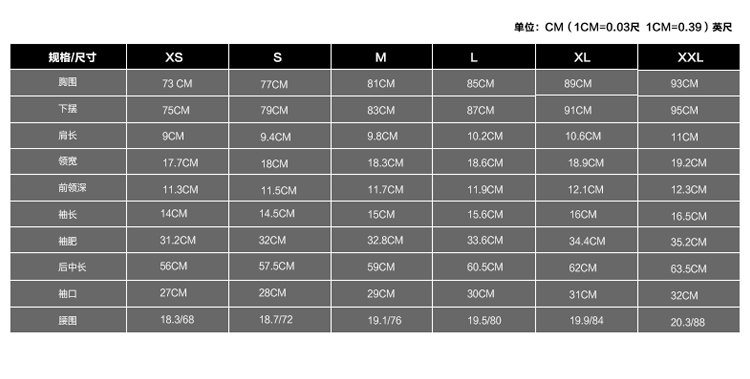Click the 12.3CM cell under XXL
This screenshot has width=750, height=379.
point(689,189)
